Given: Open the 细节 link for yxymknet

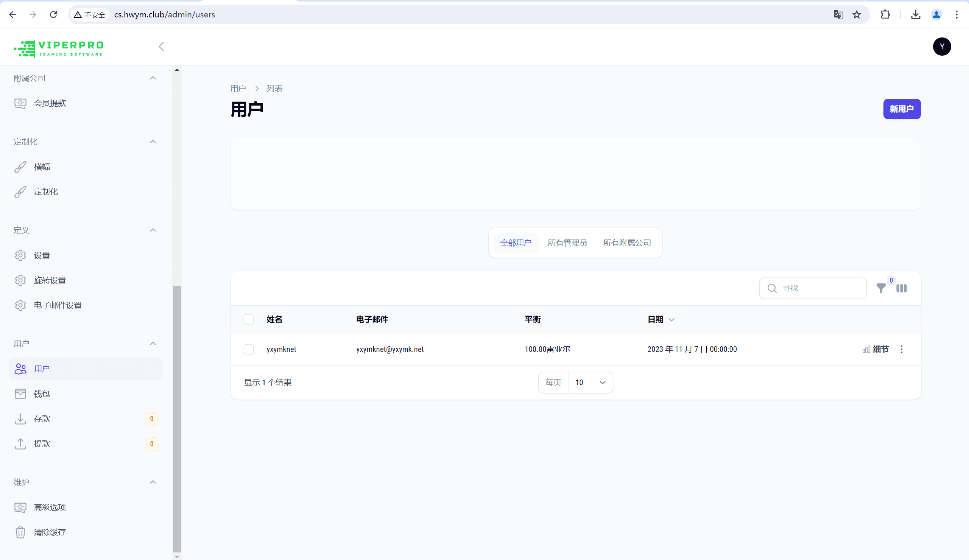Looking at the screenshot, I should click(880, 349).
